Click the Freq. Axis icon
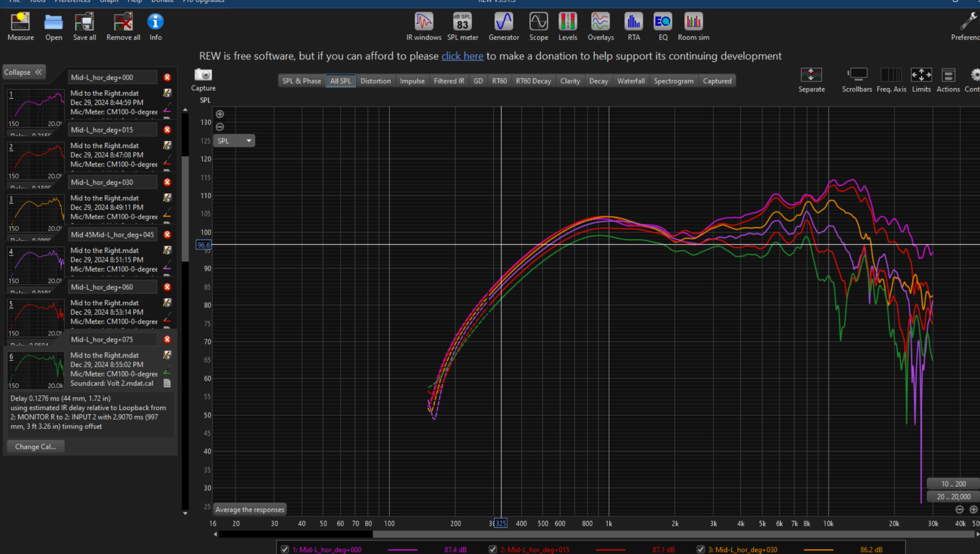This screenshot has width=980, height=554. tap(891, 80)
